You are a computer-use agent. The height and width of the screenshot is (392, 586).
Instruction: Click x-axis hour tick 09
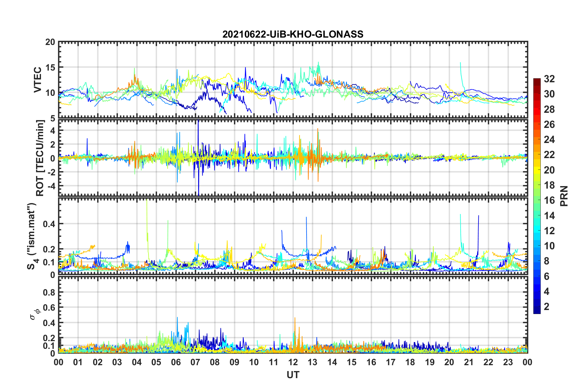(x=234, y=362)
